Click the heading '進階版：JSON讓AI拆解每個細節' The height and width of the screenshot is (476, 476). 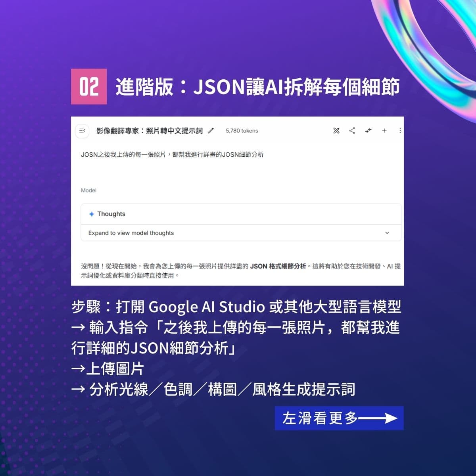257,87
